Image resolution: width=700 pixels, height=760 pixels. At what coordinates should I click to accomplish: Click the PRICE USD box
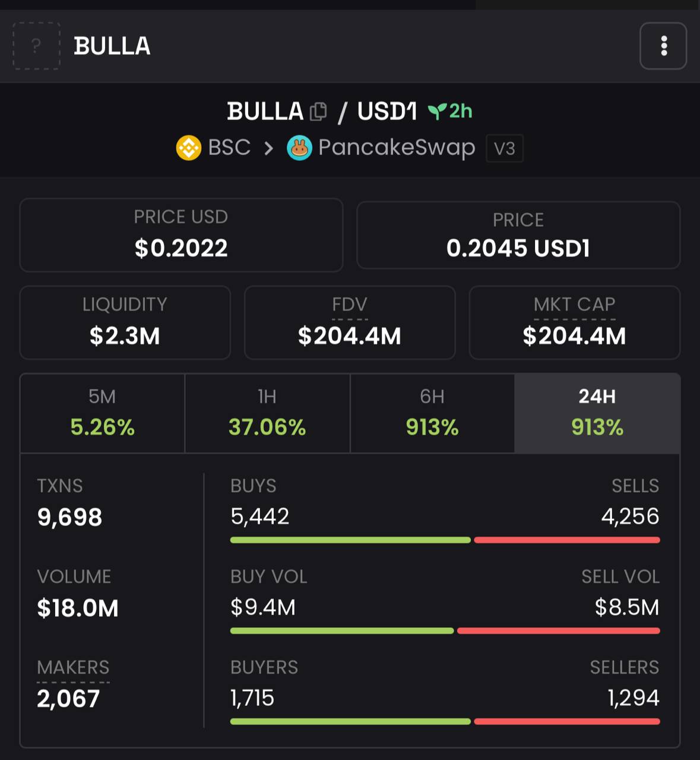pyautogui.click(x=181, y=235)
